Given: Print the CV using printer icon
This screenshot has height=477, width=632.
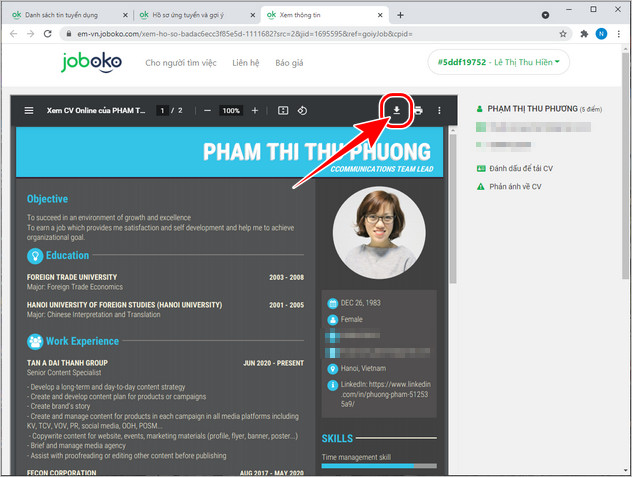Looking at the screenshot, I should point(418,110).
